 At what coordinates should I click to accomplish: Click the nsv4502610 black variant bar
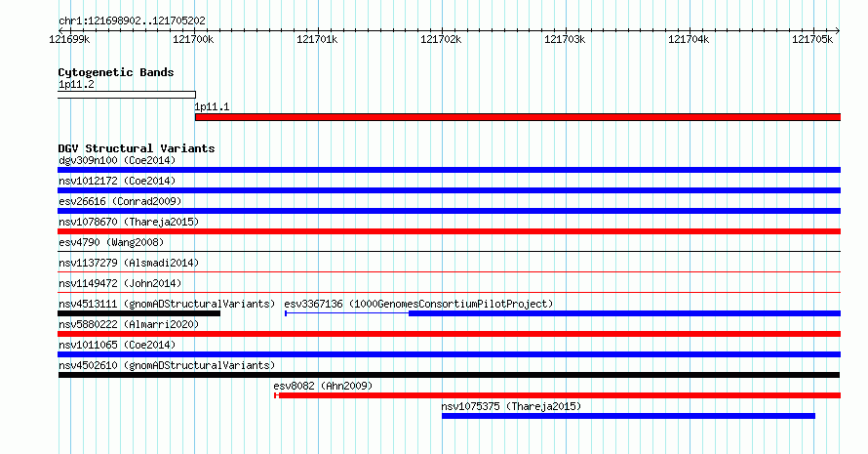(449, 375)
